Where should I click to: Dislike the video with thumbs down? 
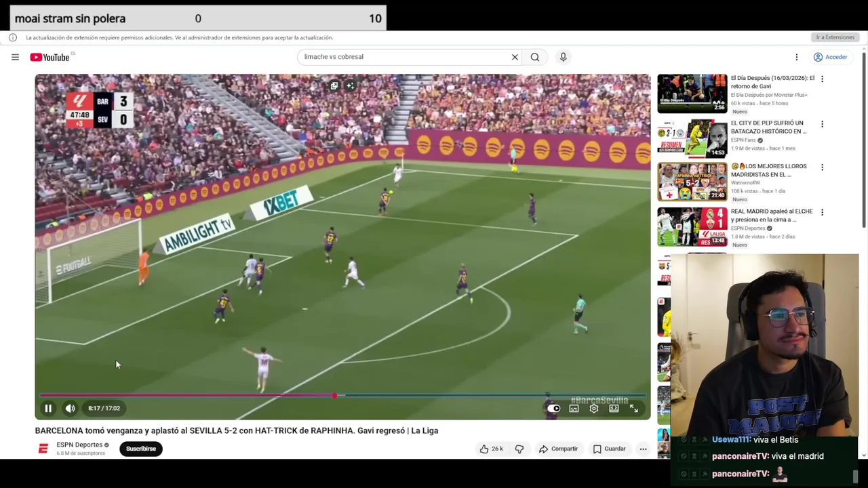(519, 449)
